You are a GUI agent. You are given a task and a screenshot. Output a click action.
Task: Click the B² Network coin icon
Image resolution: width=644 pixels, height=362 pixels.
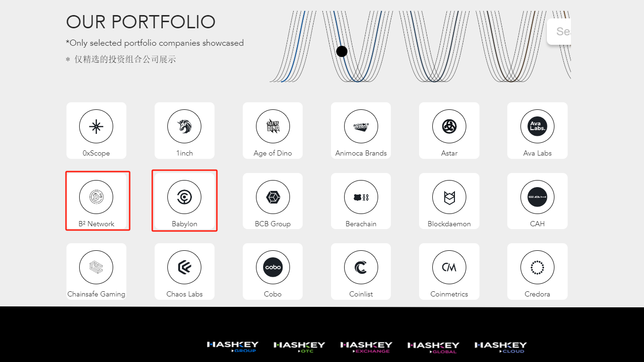(x=96, y=197)
